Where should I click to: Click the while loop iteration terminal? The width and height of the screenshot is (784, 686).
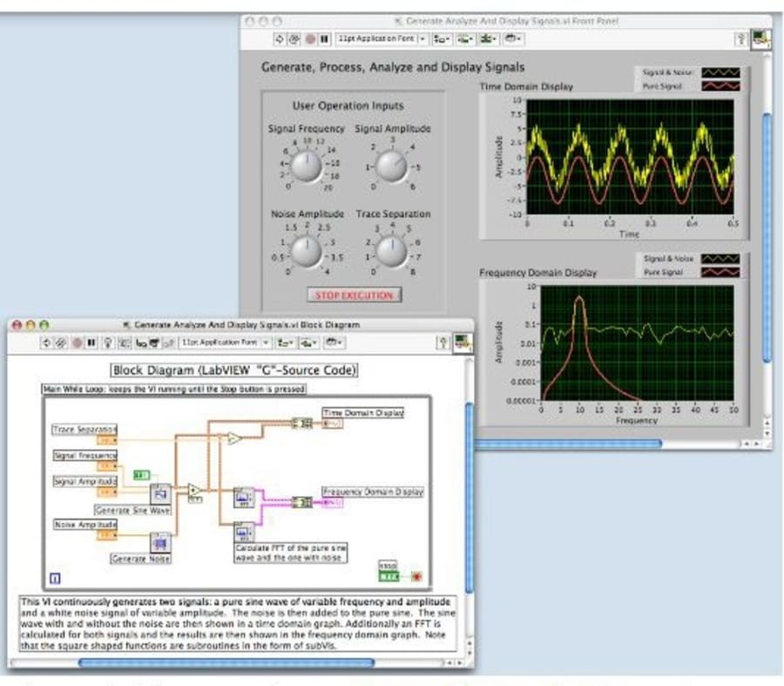[55, 579]
